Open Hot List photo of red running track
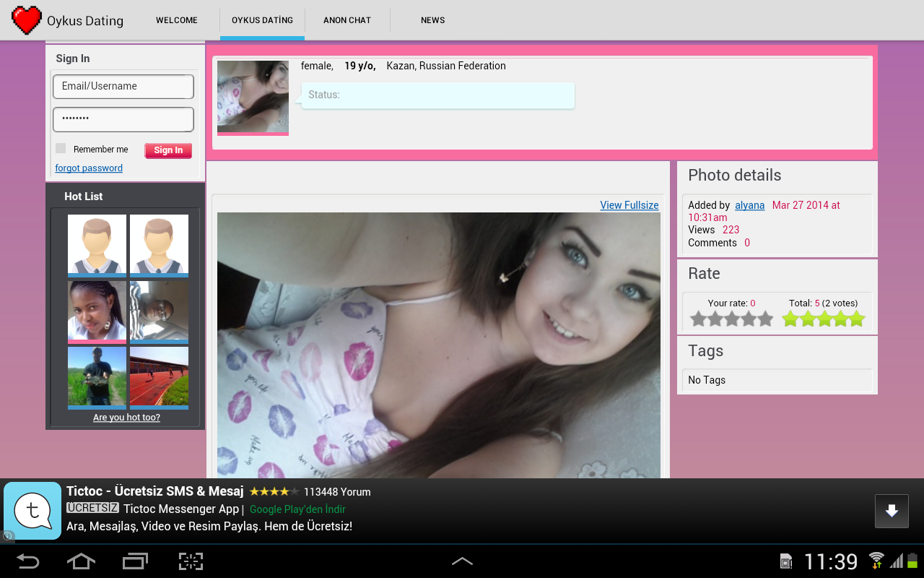 159,378
